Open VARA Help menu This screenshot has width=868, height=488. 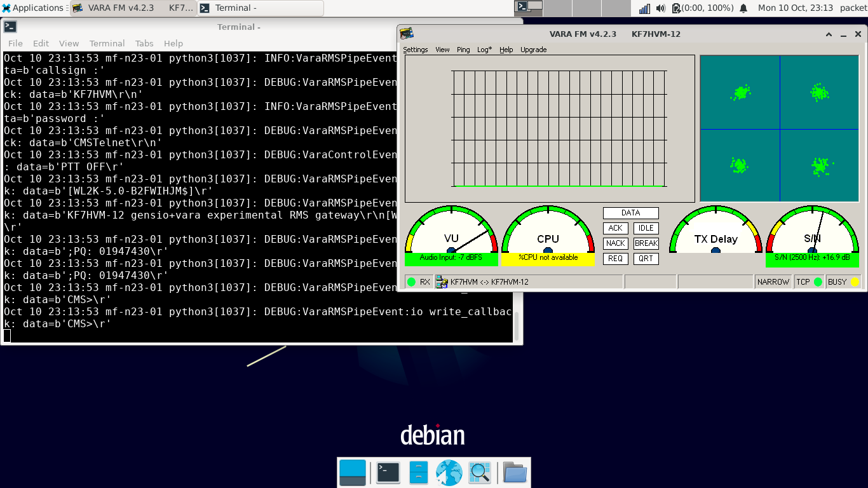[506, 50]
